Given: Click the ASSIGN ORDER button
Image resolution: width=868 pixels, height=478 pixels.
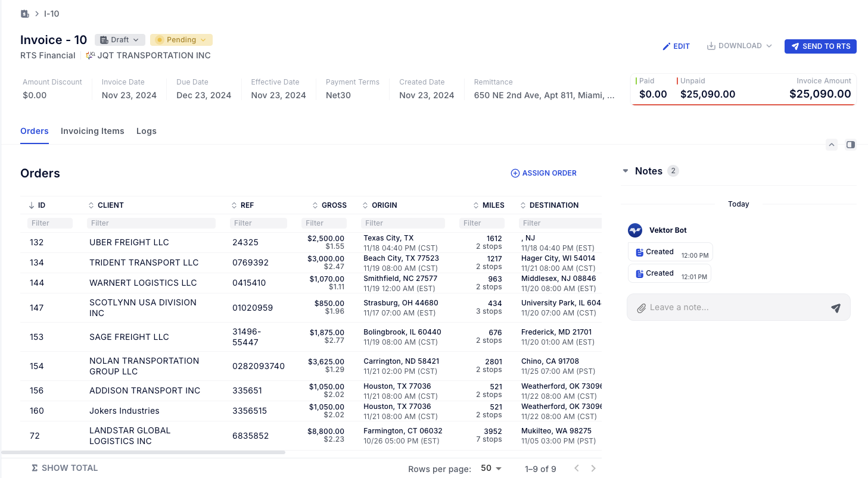Looking at the screenshot, I should pos(543,173).
